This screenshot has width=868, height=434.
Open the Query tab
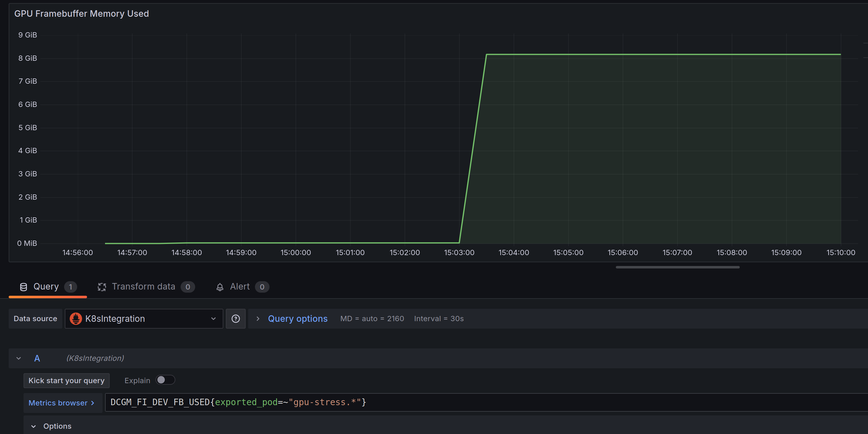click(x=48, y=287)
